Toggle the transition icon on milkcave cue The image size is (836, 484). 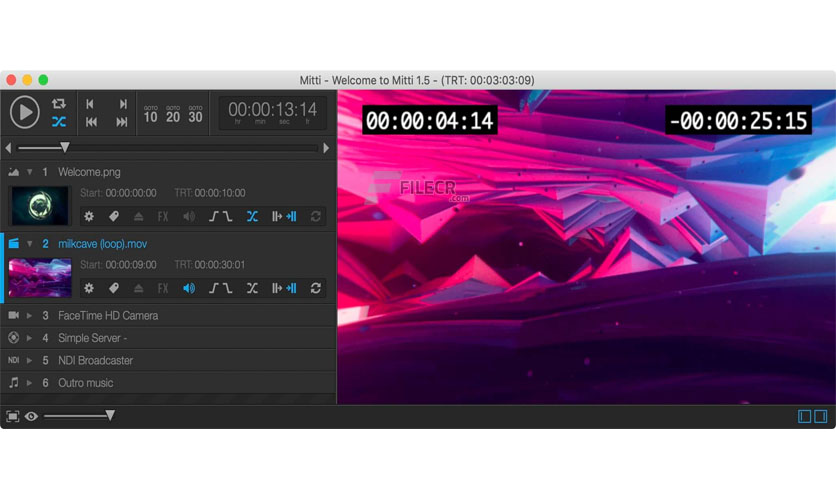tap(252, 288)
